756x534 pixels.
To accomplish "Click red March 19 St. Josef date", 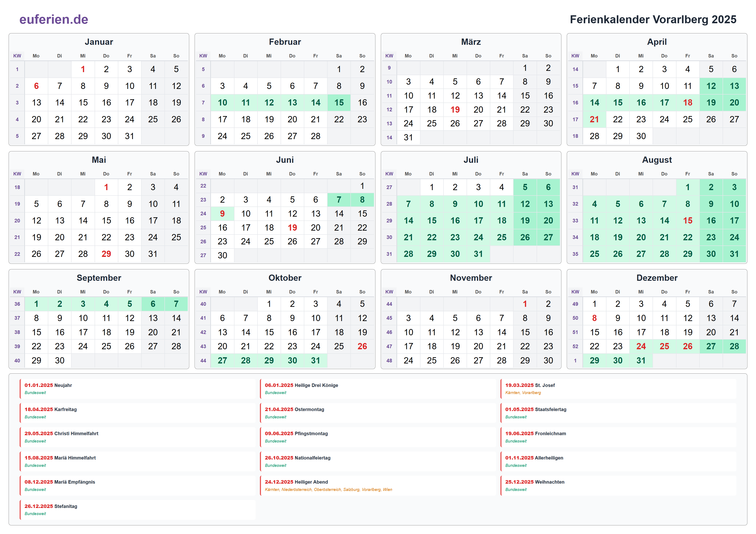I will [x=455, y=110].
